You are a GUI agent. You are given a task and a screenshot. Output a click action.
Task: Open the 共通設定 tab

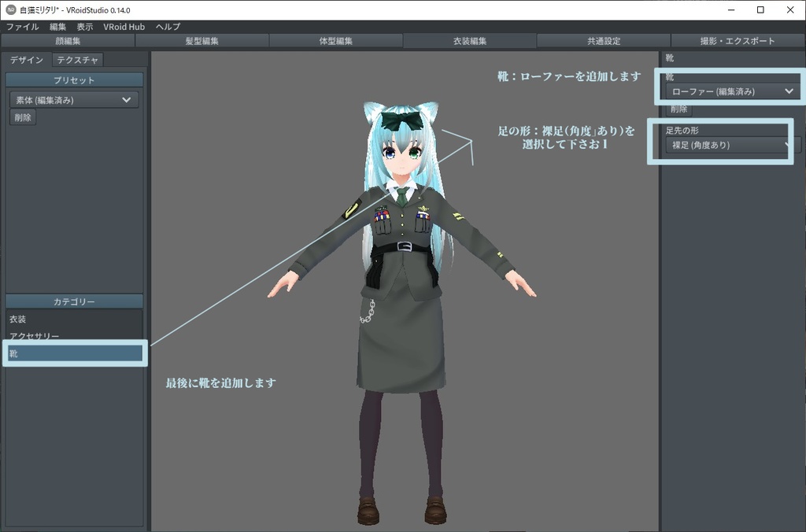point(604,41)
